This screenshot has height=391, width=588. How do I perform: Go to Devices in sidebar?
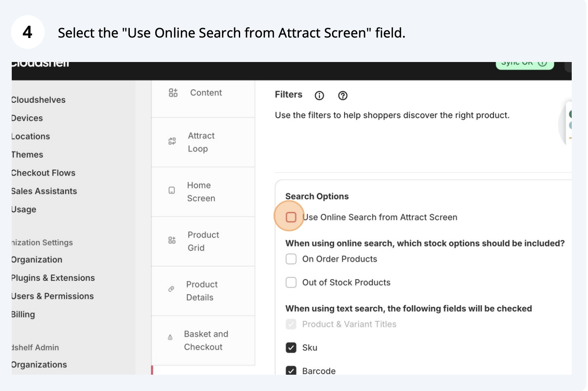point(27,118)
